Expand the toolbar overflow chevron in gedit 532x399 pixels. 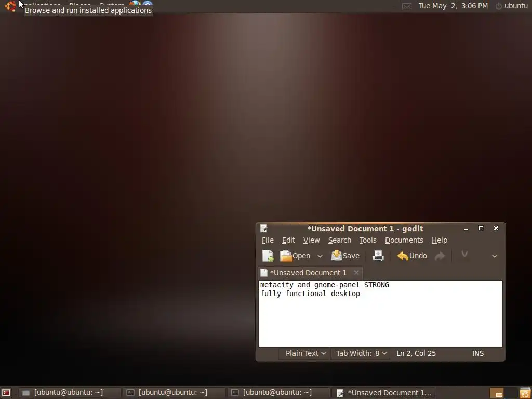tap(495, 256)
